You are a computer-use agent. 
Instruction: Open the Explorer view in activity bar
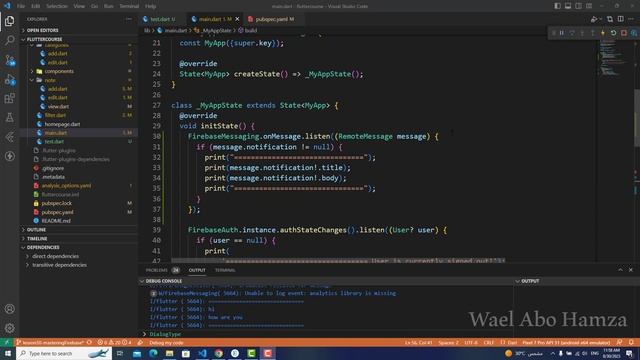(9, 20)
